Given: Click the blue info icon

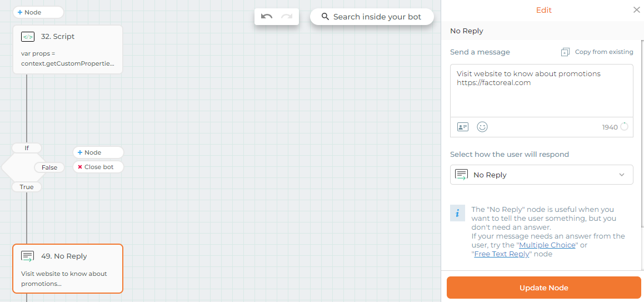Looking at the screenshot, I should pyautogui.click(x=457, y=213).
